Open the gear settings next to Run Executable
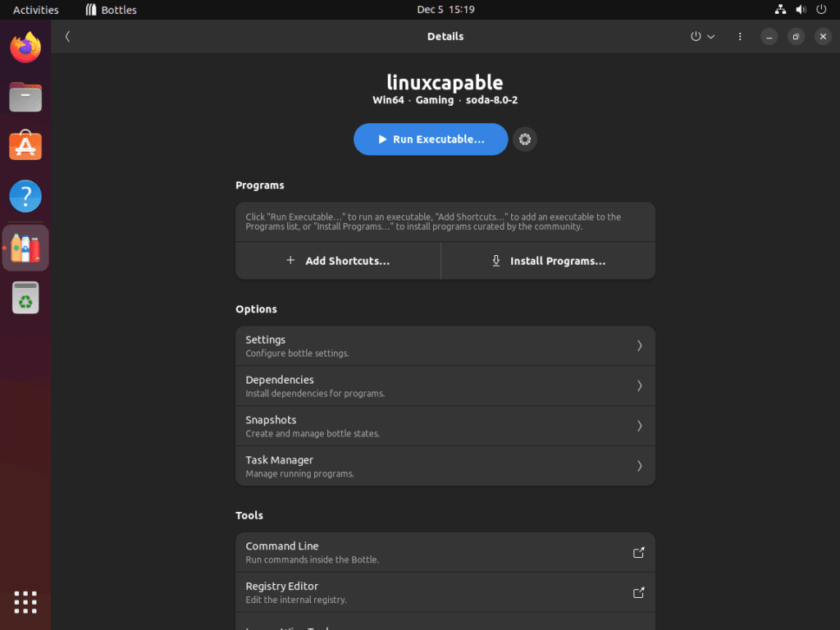The image size is (840, 630). point(524,139)
